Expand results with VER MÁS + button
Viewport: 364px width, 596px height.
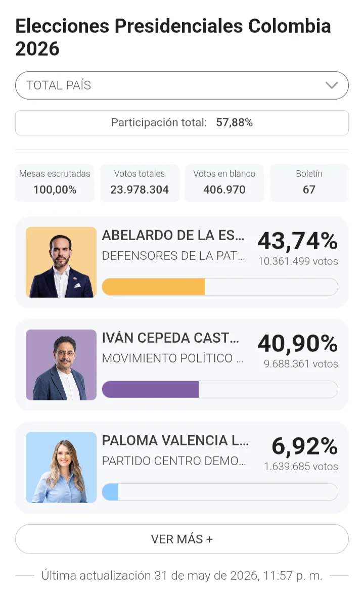[x=181, y=539]
